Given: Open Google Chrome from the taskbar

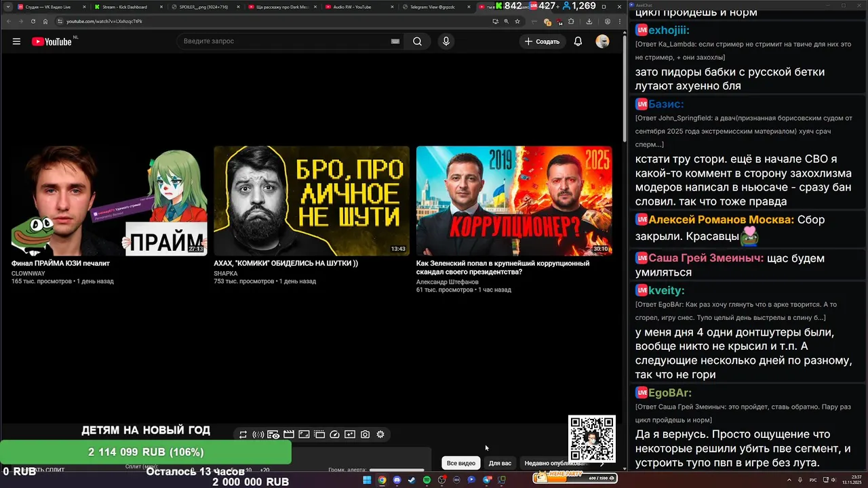Looking at the screenshot, I should tap(382, 480).
